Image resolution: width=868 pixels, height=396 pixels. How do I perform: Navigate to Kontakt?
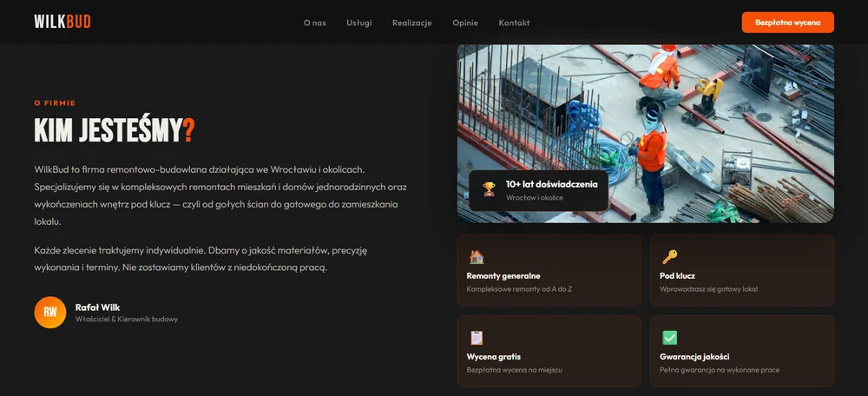click(x=514, y=23)
